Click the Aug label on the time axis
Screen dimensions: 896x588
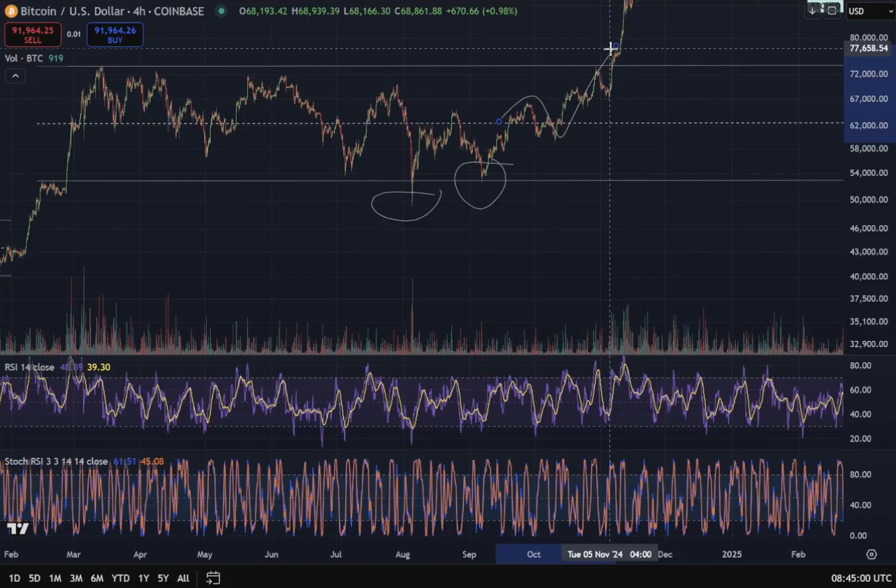tap(402, 554)
